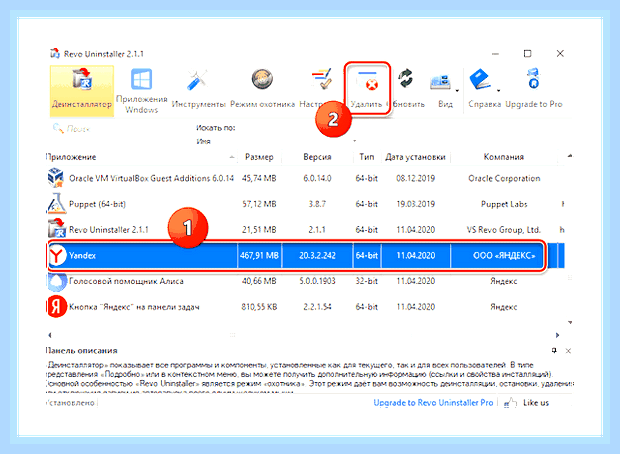
Task: Expand the Справка help dropdown arrow
Action: tap(498, 91)
